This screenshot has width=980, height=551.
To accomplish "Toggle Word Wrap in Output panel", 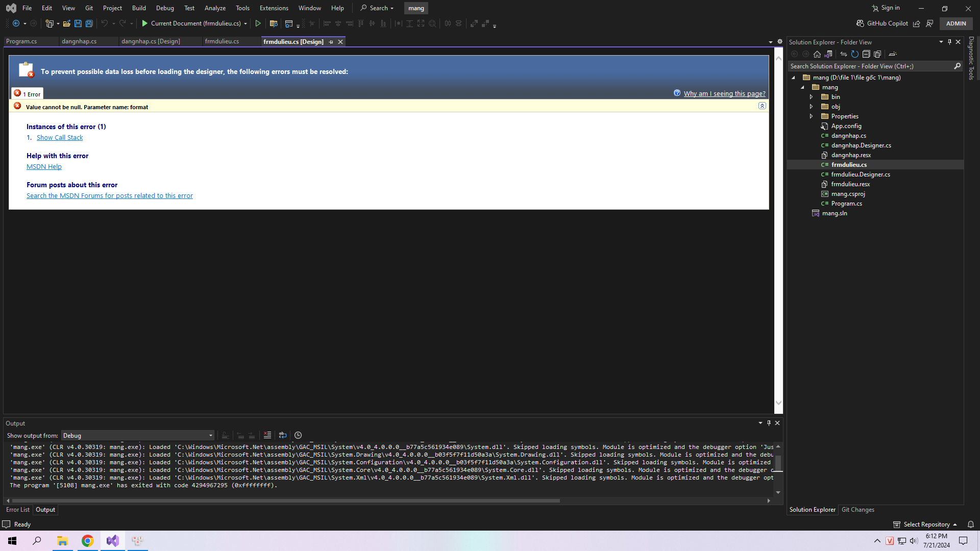I will click(x=282, y=435).
